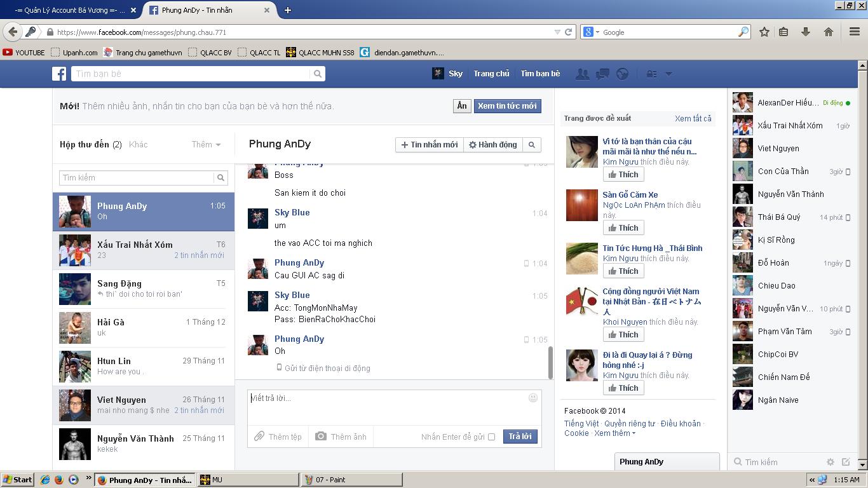
Task: Open the Google search engine dropdown
Action: 592,32
